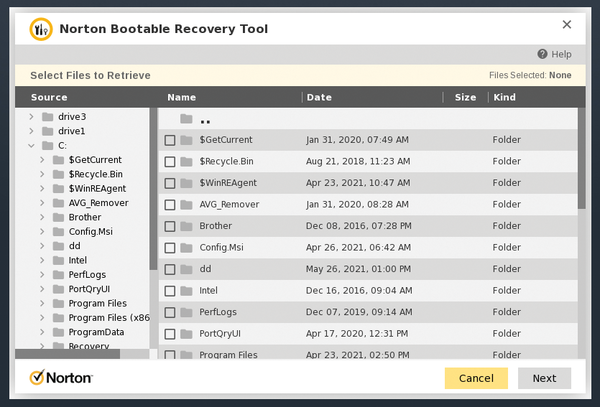Select the Recovery item in Source tree

point(89,346)
